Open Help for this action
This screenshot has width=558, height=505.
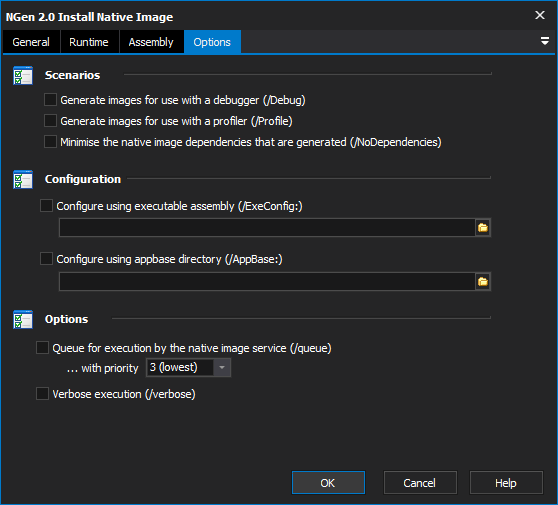coord(506,483)
